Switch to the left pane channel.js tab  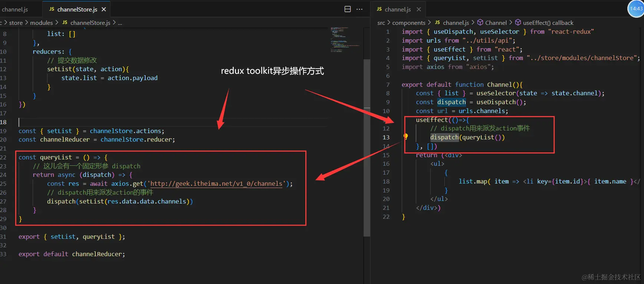(15, 9)
